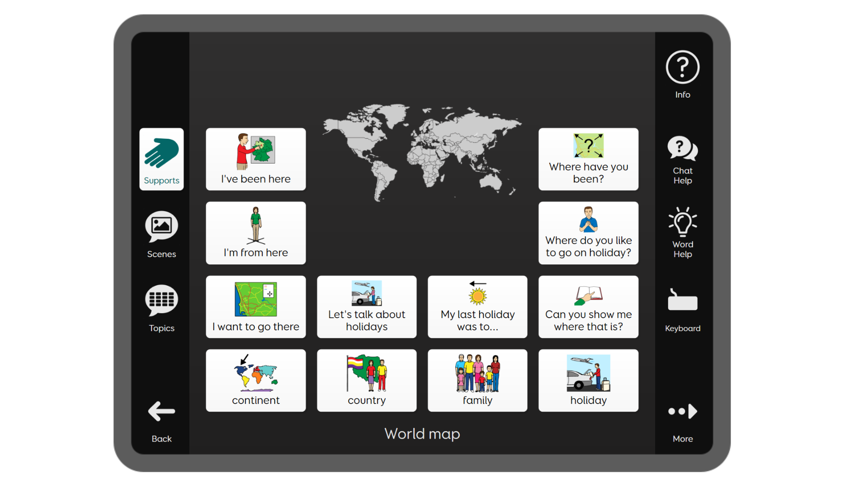Select "My last holiday was to..." cell
Viewport: 868px width, 488px height.
[477, 307]
